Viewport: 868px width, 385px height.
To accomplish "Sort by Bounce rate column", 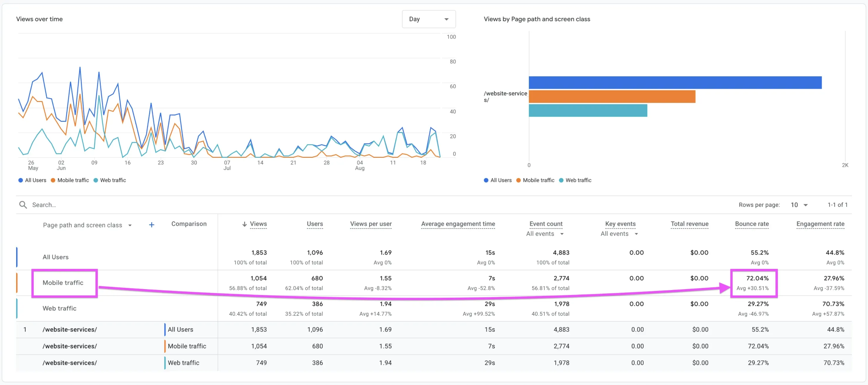I will [x=752, y=224].
